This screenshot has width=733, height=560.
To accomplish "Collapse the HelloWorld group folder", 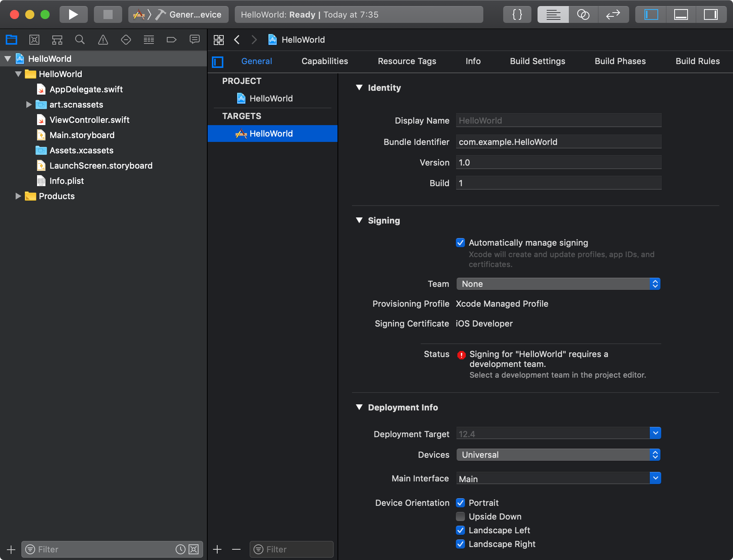I will pos(18,74).
